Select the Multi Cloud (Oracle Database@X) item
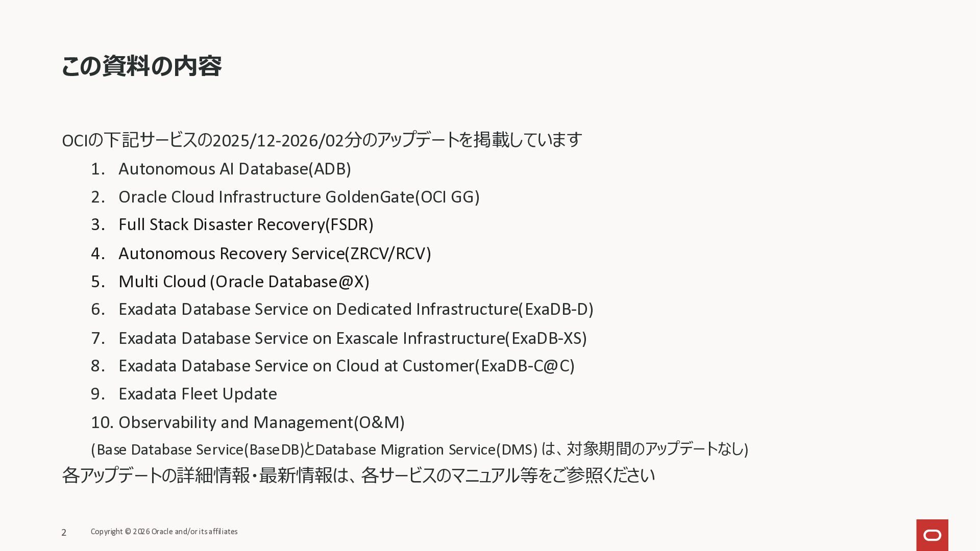The height and width of the screenshot is (551, 980). coord(243,282)
